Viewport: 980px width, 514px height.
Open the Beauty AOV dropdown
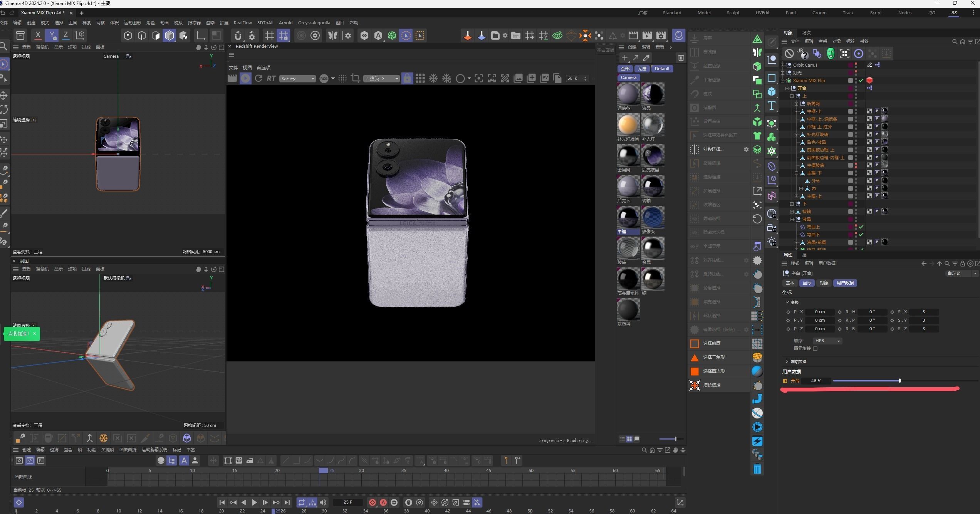coord(297,79)
